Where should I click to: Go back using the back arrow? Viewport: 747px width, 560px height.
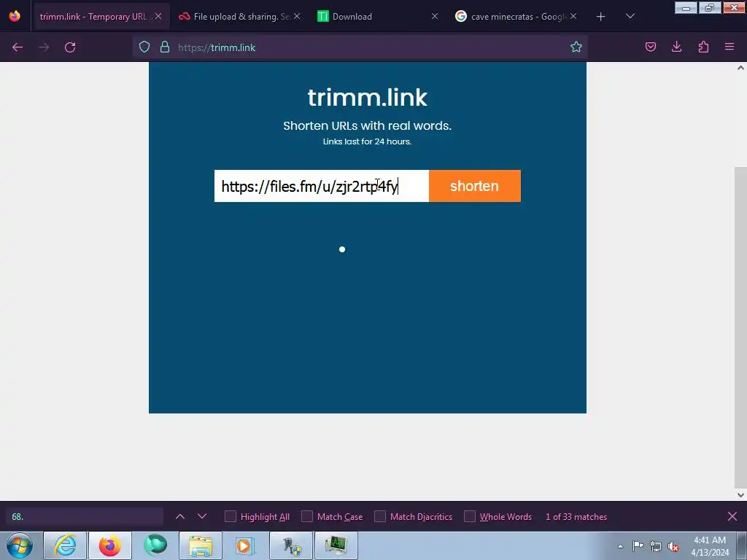tap(18, 47)
